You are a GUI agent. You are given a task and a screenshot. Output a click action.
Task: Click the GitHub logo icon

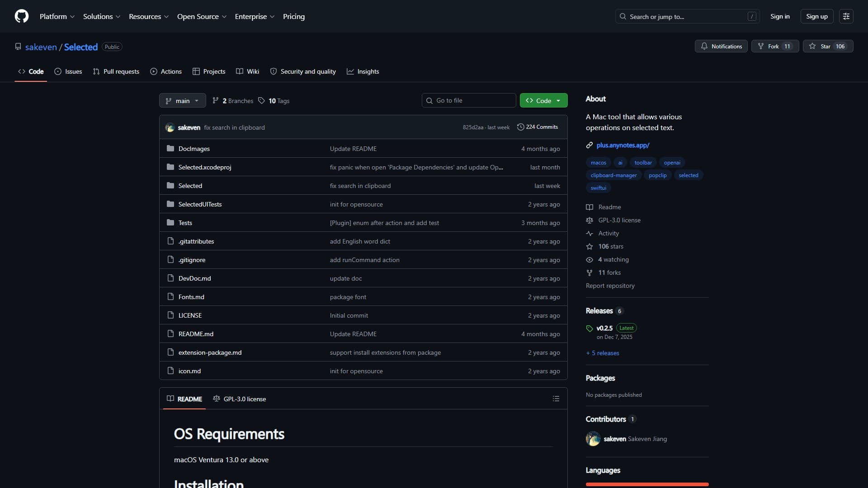point(22,16)
